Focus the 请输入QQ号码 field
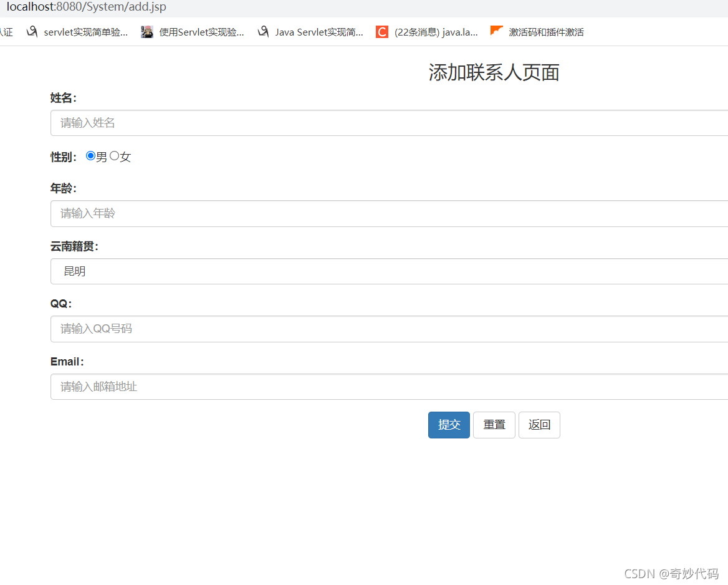 click(x=389, y=329)
